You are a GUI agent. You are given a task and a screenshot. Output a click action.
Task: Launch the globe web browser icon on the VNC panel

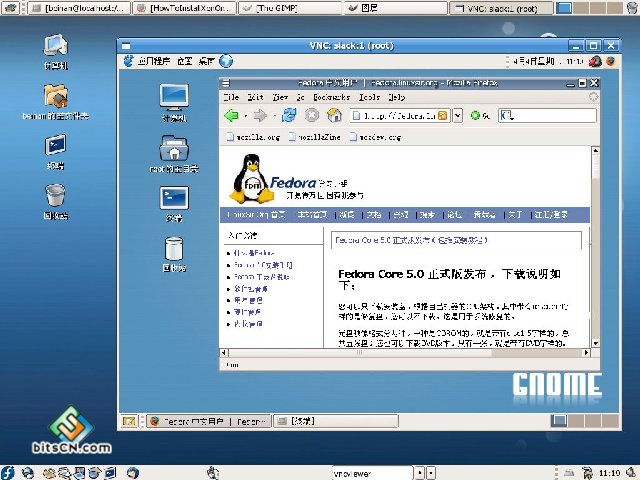[x=226, y=61]
